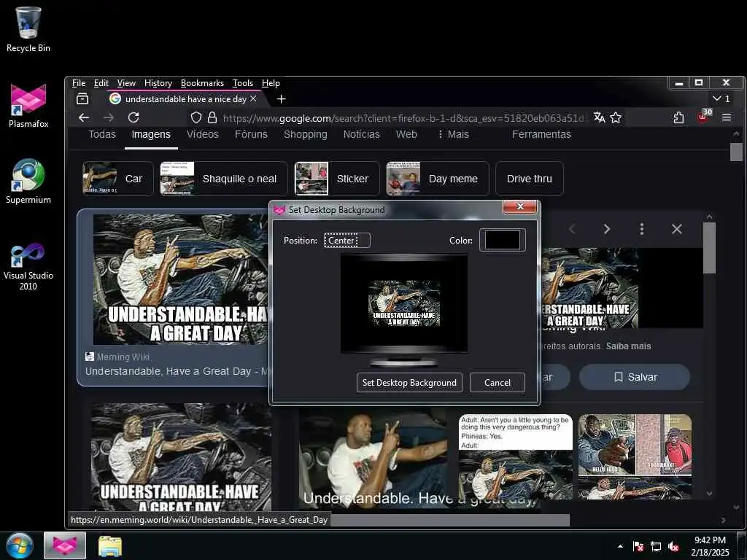The width and height of the screenshot is (747, 560).
Task: Reload the page with the refresh icon
Action: pos(134,117)
